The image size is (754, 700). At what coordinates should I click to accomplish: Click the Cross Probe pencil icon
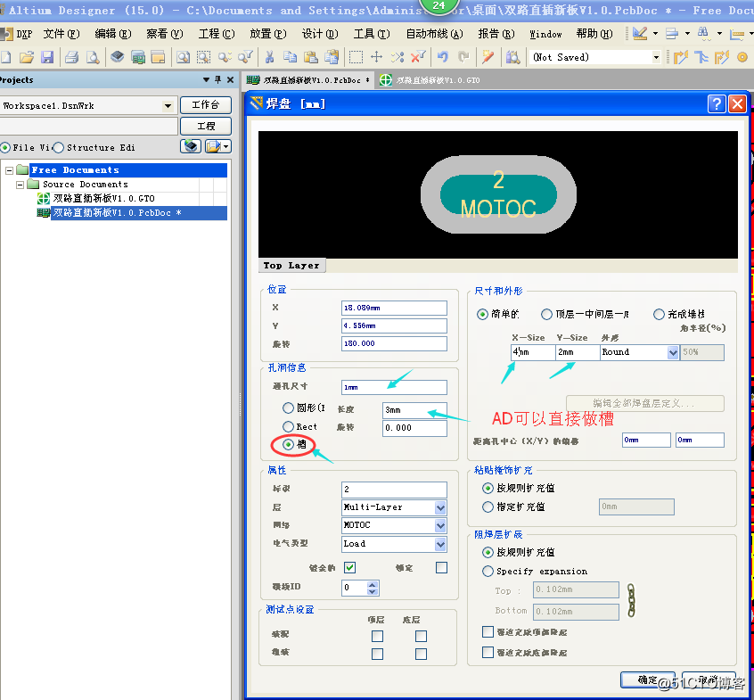pos(488,57)
